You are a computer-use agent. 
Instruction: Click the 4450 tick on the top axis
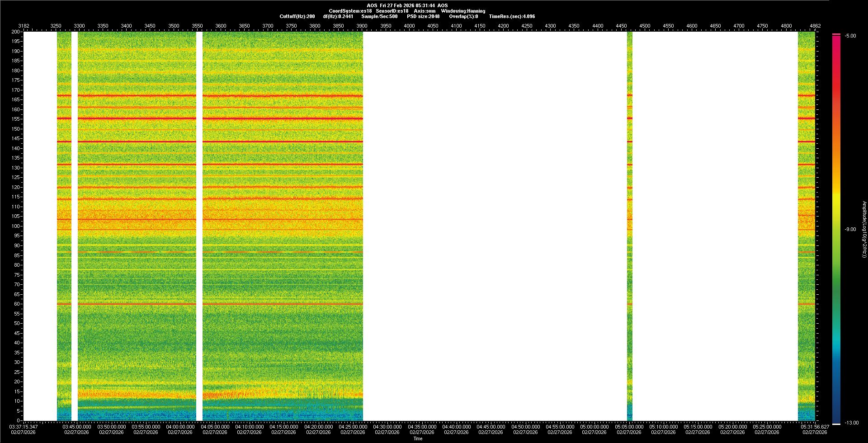(621, 26)
